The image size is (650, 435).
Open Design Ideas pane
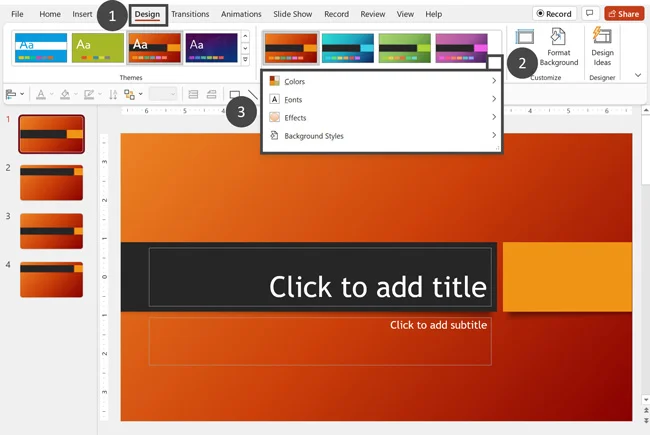click(x=602, y=47)
